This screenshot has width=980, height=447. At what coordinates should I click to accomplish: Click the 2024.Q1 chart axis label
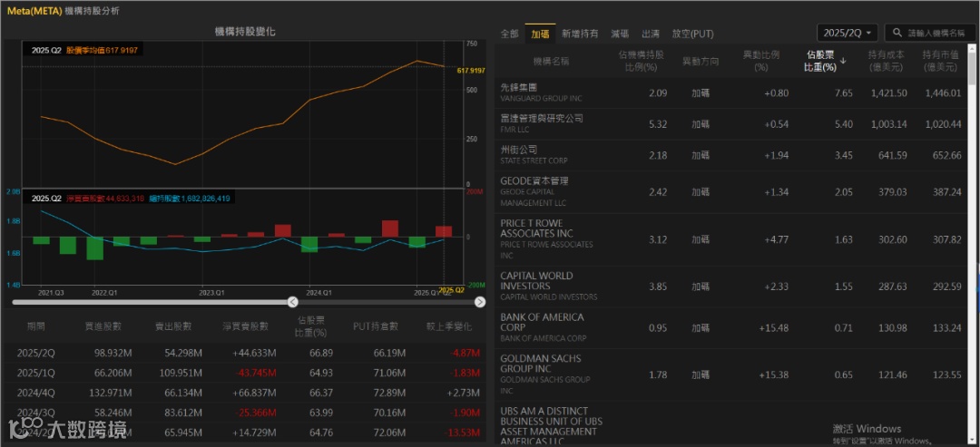[x=319, y=292]
